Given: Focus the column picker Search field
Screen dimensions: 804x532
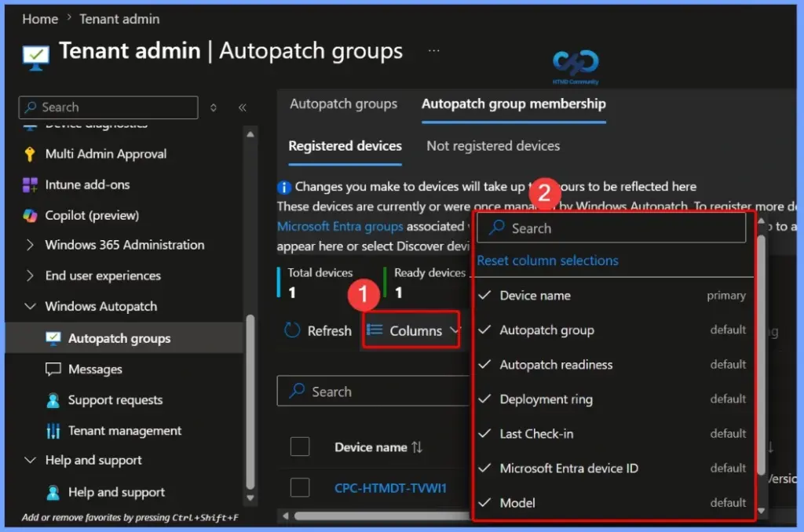Looking at the screenshot, I should 611,228.
